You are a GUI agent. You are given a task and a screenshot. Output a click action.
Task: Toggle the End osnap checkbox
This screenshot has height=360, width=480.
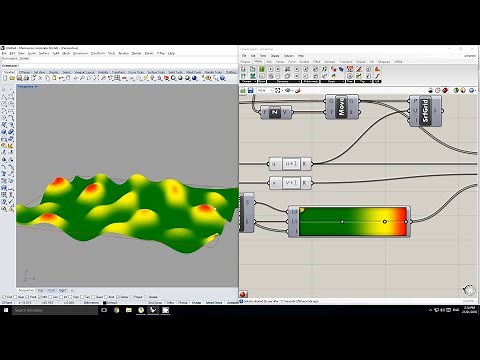pos(4,297)
